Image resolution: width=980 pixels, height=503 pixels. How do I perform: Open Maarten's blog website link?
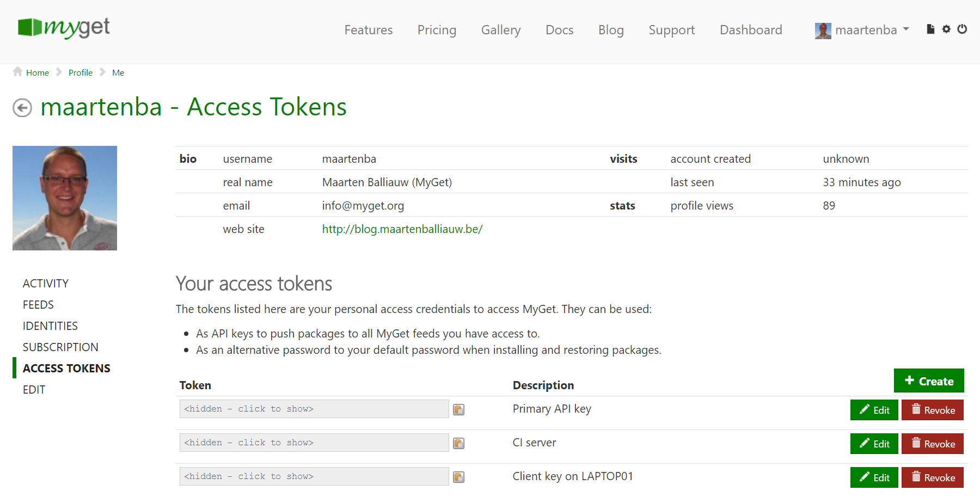coord(402,229)
